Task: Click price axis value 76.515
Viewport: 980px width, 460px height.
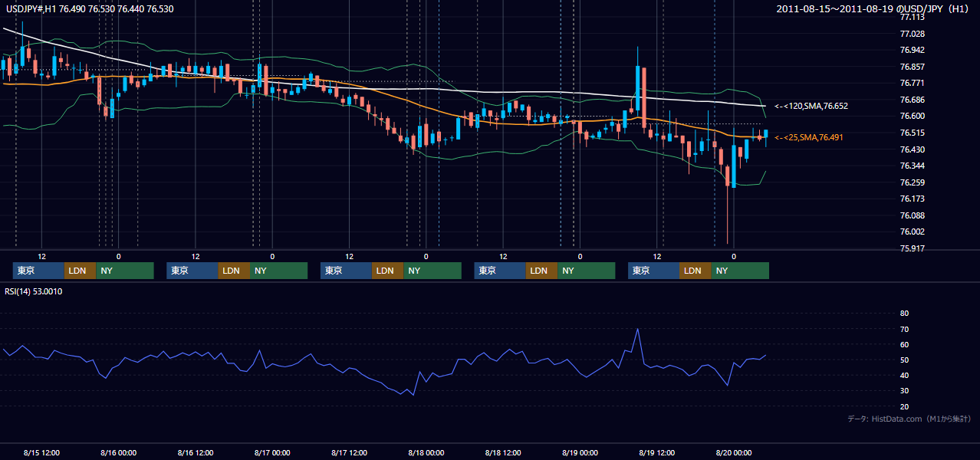Action: pyautogui.click(x=912, y=133)
